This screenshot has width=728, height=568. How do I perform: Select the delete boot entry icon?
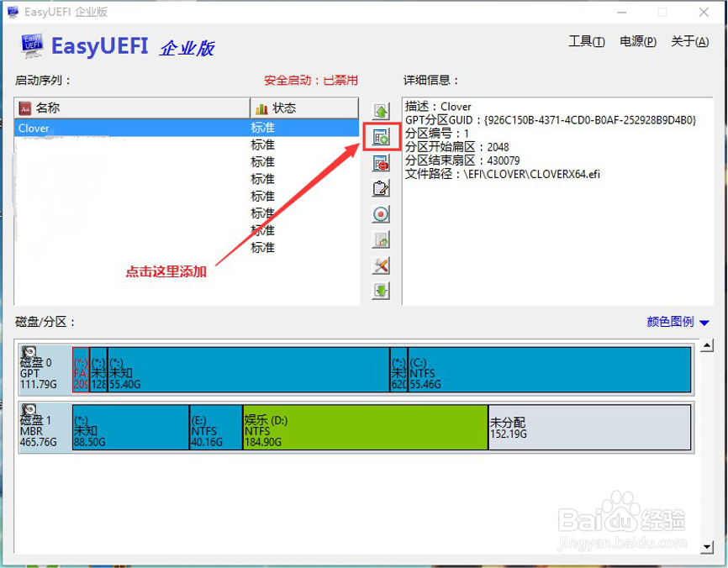click(x=381, y=162)
